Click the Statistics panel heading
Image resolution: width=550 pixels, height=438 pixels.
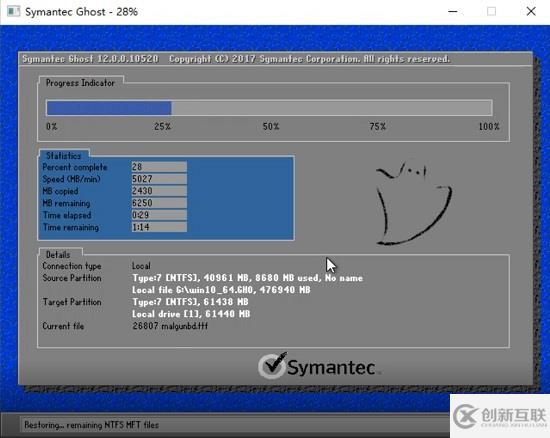[63, 155]
